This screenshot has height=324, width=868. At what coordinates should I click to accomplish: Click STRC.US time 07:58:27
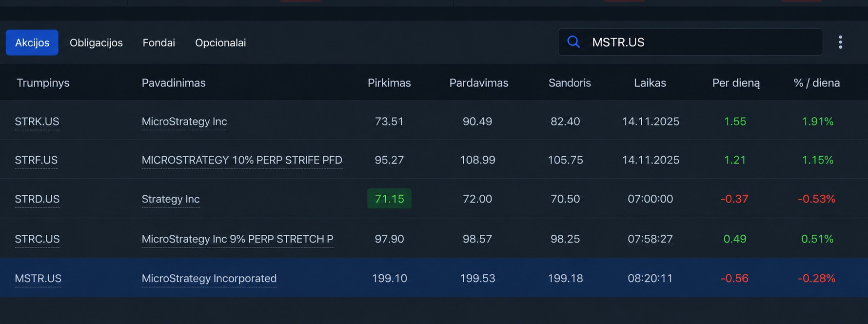pos(650,239)
